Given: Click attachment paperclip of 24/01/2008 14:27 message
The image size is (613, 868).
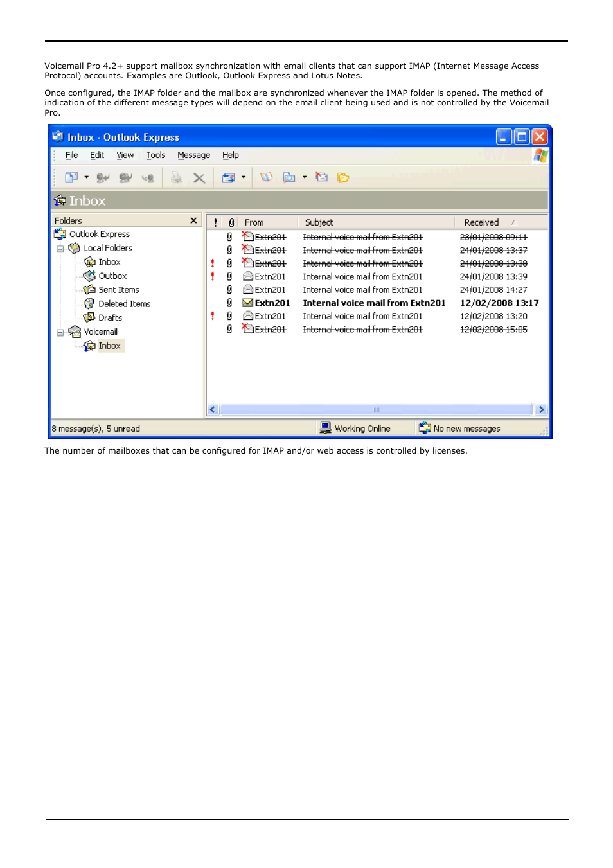Looking at the screenshot, I should tap(229, 290).
